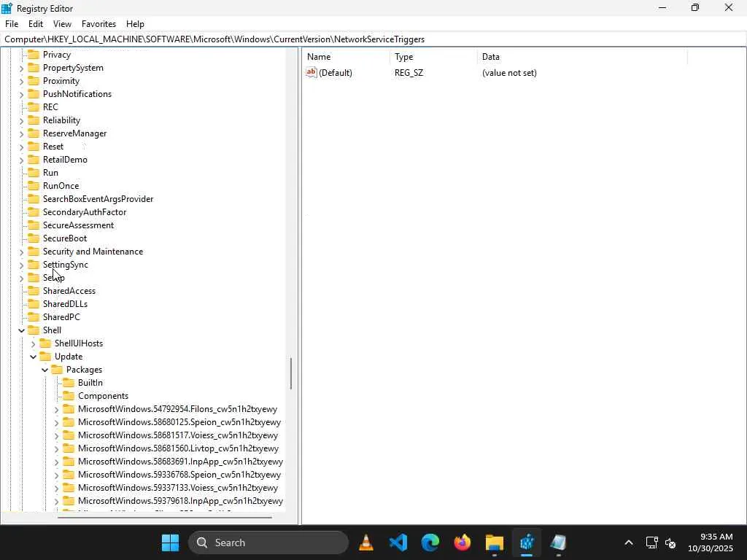
Task: Expand the Reliability key
Action: pos(21,120)
